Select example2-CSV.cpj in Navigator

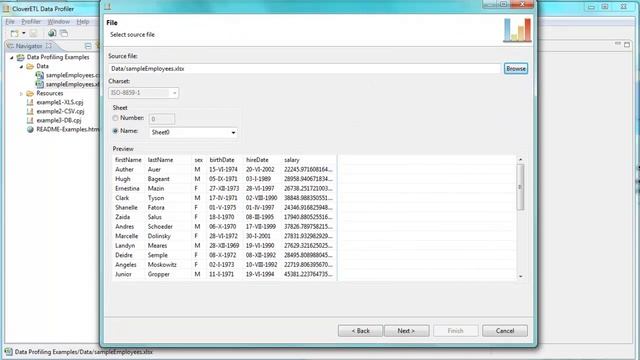click(60, 111)
